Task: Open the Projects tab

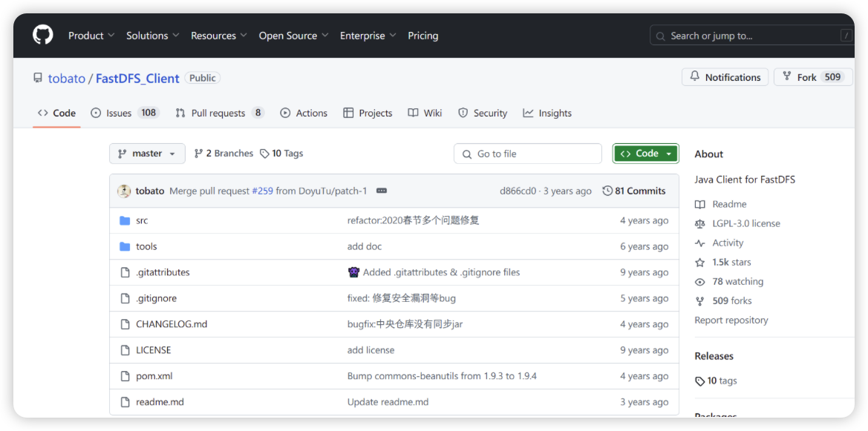Action: [368, 113]
